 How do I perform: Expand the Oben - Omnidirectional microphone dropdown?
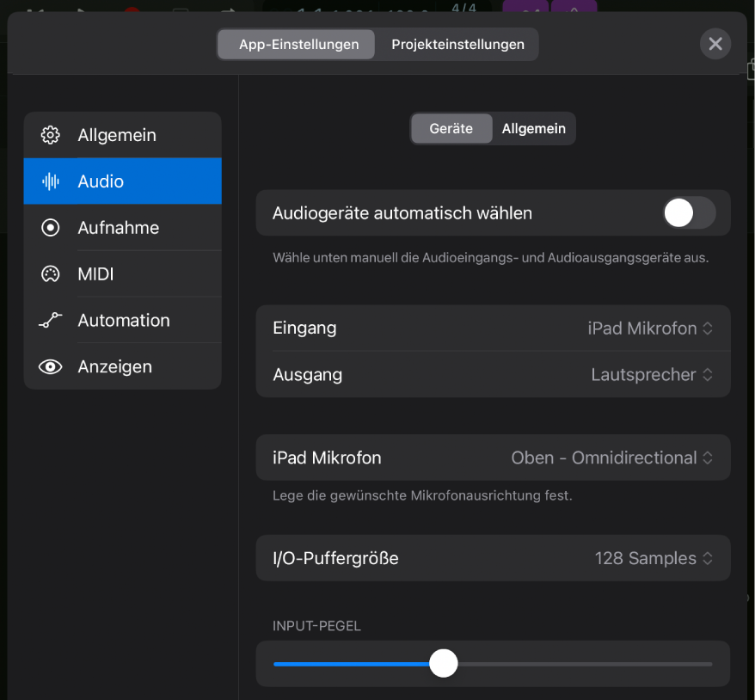point(612,457)
